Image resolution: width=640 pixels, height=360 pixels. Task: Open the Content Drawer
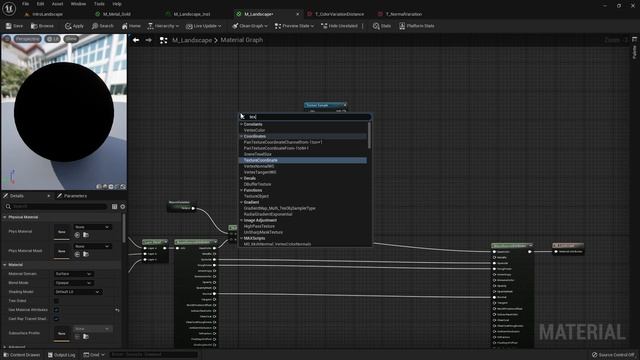(22, 355)
